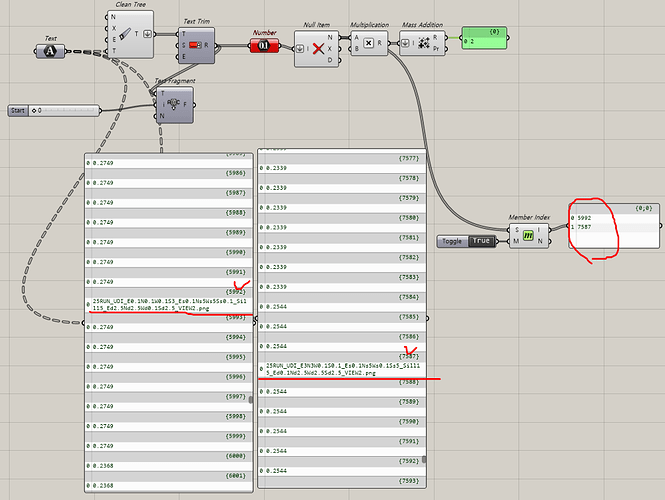Click the left panel scrollbar handle
The image size is (665, 500).
click(x=251, y=399)
